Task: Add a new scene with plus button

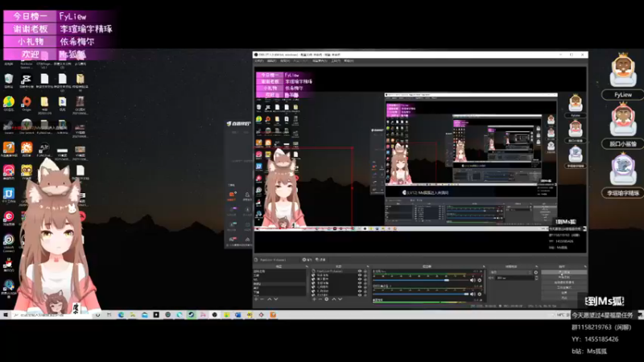Action: 256,298
